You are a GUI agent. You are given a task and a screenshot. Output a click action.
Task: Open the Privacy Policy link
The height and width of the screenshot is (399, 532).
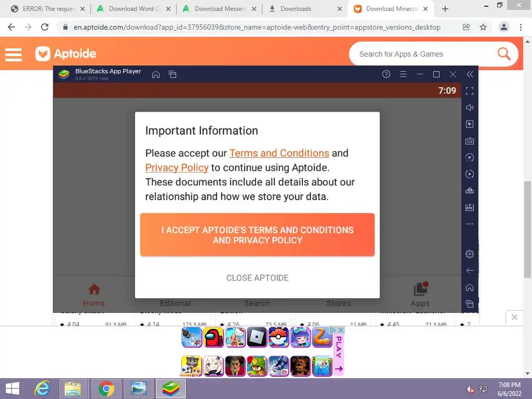177,168
